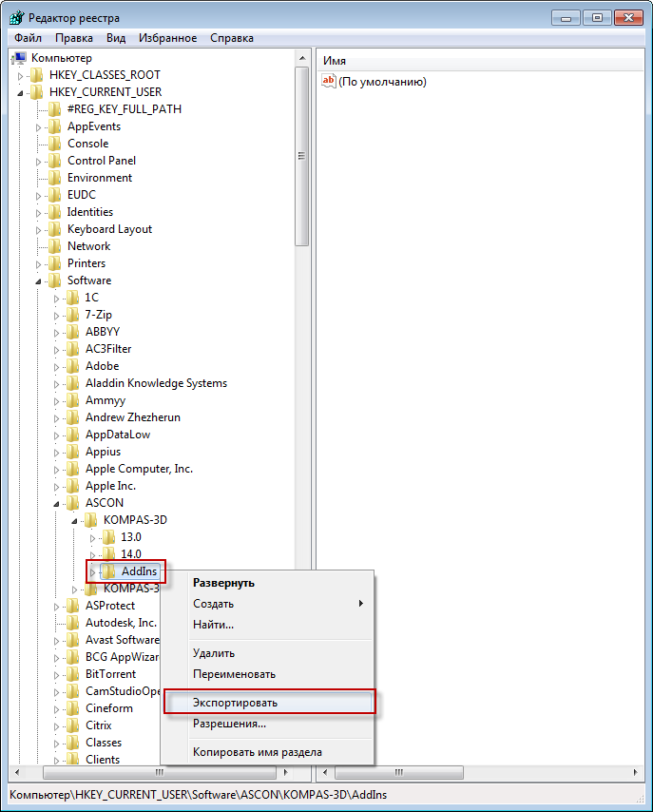Click the ASProtect folder icon
The height and width of the screenshot is (812, 653).
click(x=73, y=606)
